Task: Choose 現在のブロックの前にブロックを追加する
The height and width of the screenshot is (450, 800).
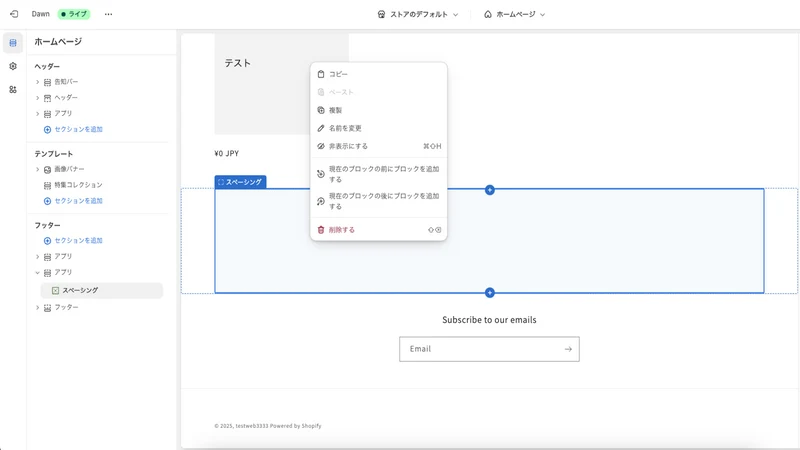Action: (379, 174)
